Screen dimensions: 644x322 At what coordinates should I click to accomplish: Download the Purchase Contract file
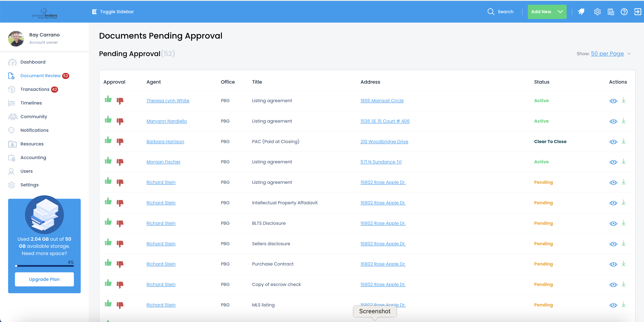tap(624, 264)
